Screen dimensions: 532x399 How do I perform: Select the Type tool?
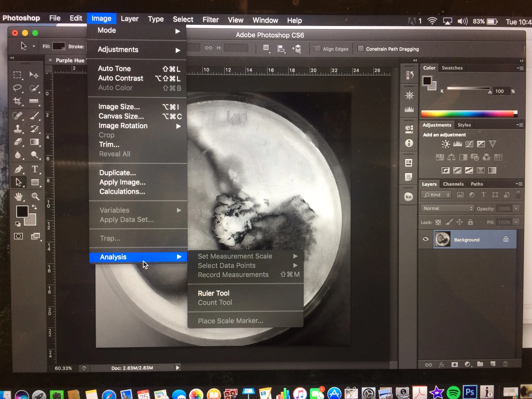click(35, 169)
